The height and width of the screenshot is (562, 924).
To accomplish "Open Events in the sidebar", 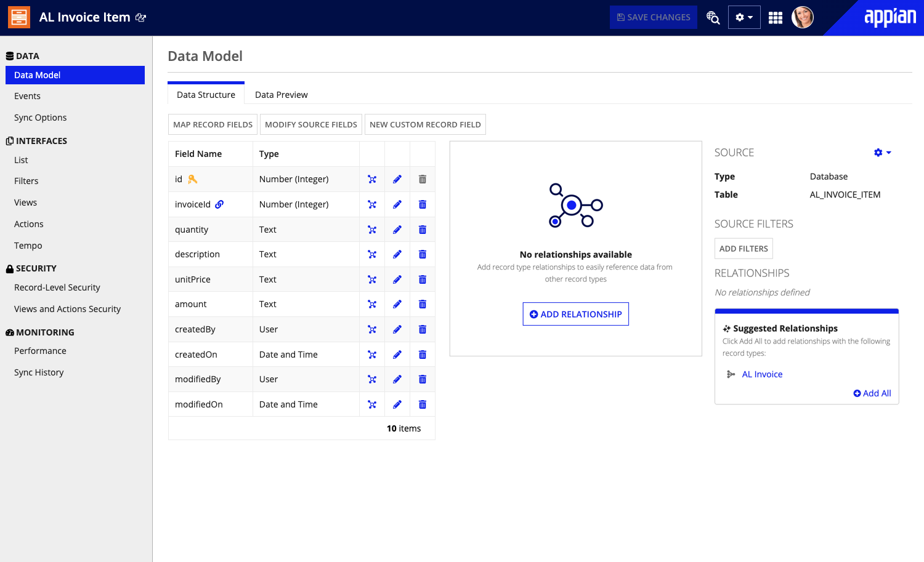I will coord(27,96).
